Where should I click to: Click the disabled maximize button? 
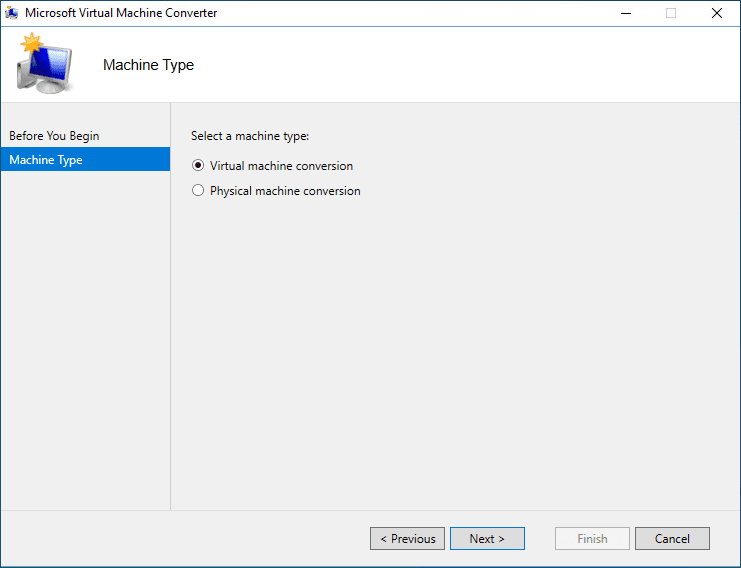[x=671, y=13]
